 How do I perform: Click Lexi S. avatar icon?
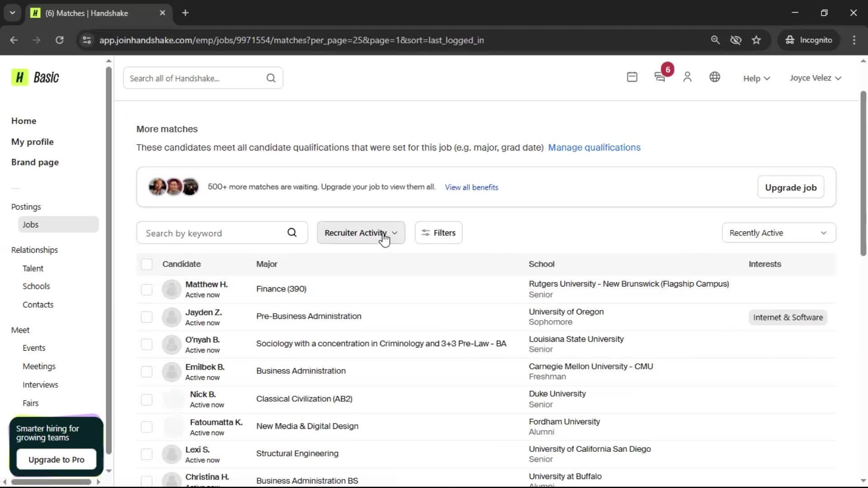pos(172,454)
